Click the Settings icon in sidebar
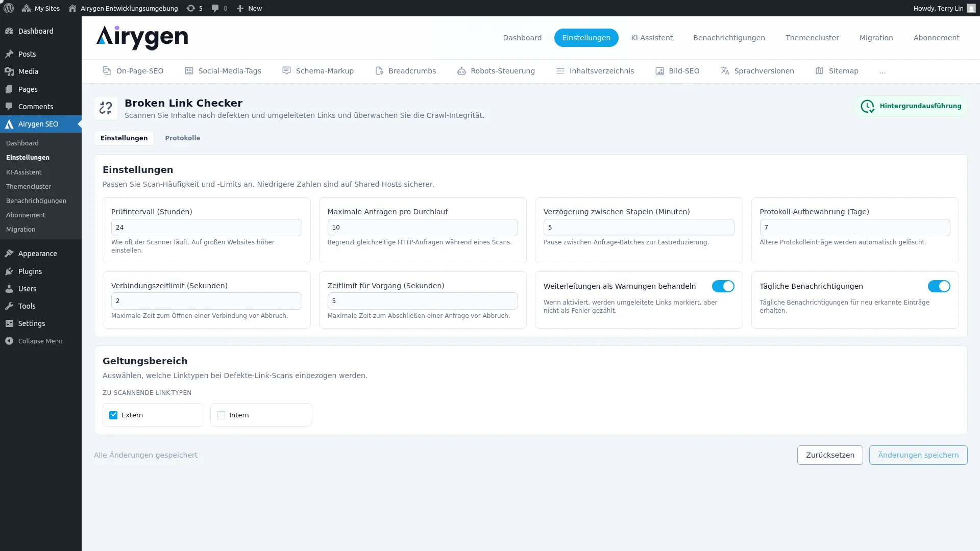This screenshot has height=551, width=980. point(9,323)
